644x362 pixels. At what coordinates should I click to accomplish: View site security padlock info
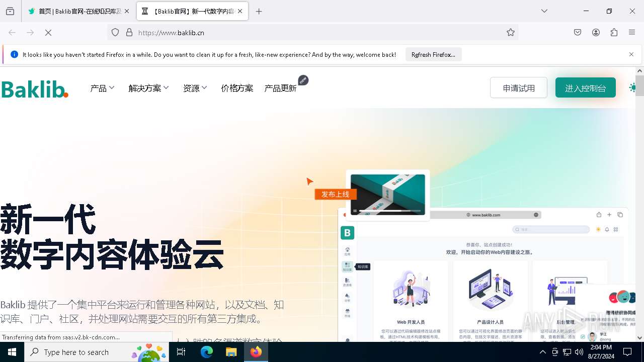tap(129, 33)
